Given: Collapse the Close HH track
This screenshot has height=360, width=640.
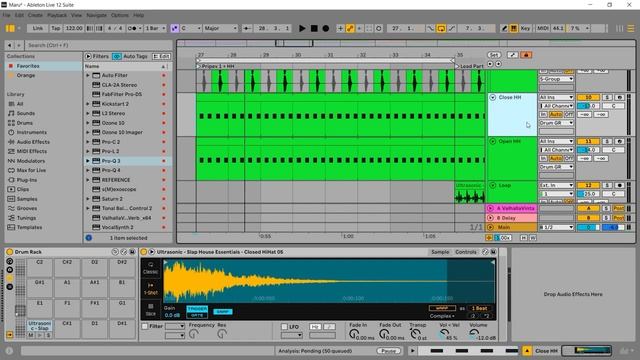Looking at the screenshot, I should 493,98.
